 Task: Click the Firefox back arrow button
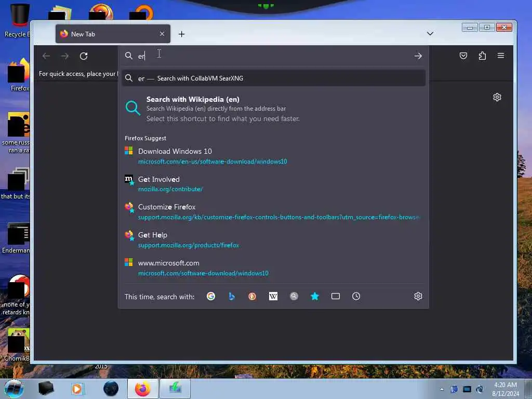pos(46,56)
